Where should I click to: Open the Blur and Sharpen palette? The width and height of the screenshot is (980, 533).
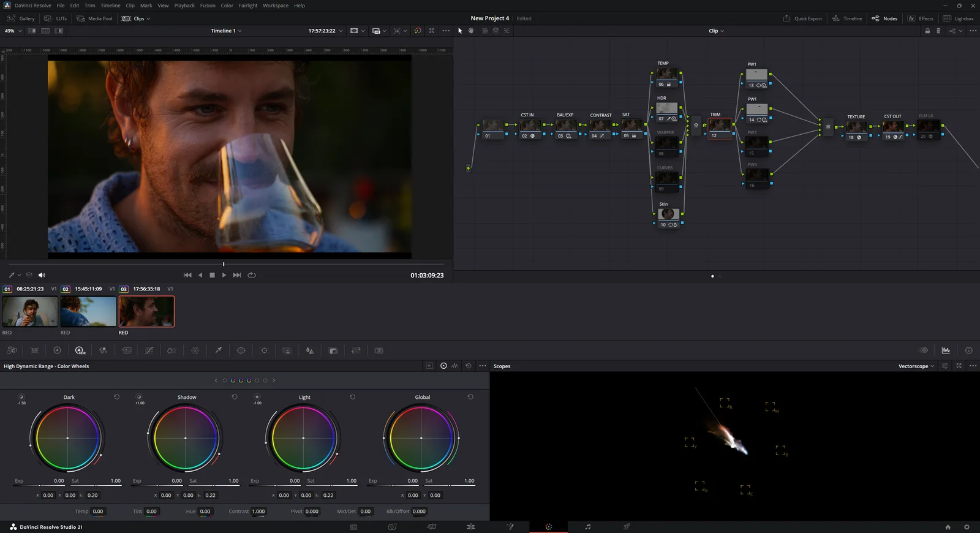[310, 350]
